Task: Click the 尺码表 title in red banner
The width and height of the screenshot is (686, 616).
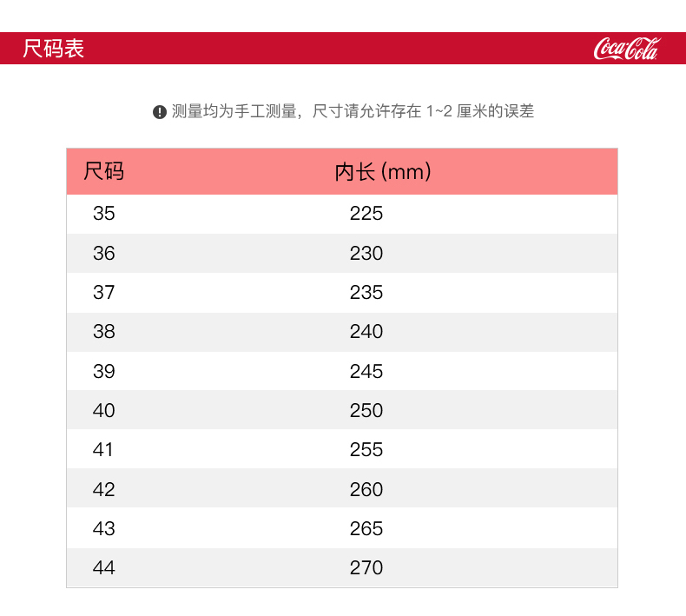Action: pos(54,49)
